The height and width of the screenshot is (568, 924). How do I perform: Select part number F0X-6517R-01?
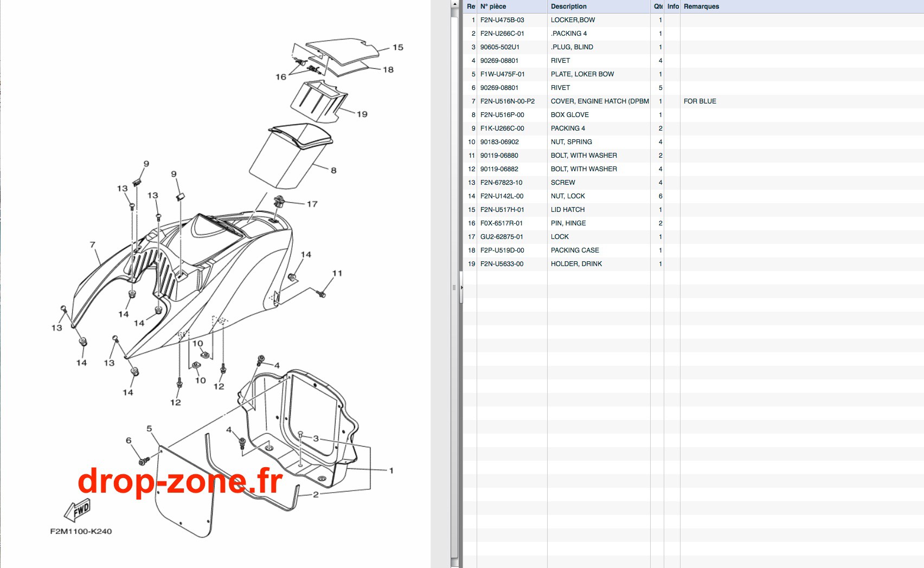click(502, 223)
